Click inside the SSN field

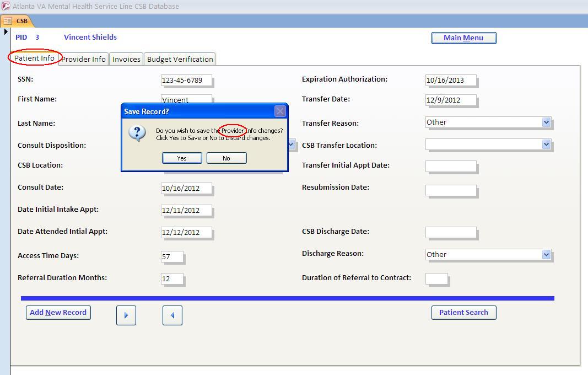[x=186, y=80]
